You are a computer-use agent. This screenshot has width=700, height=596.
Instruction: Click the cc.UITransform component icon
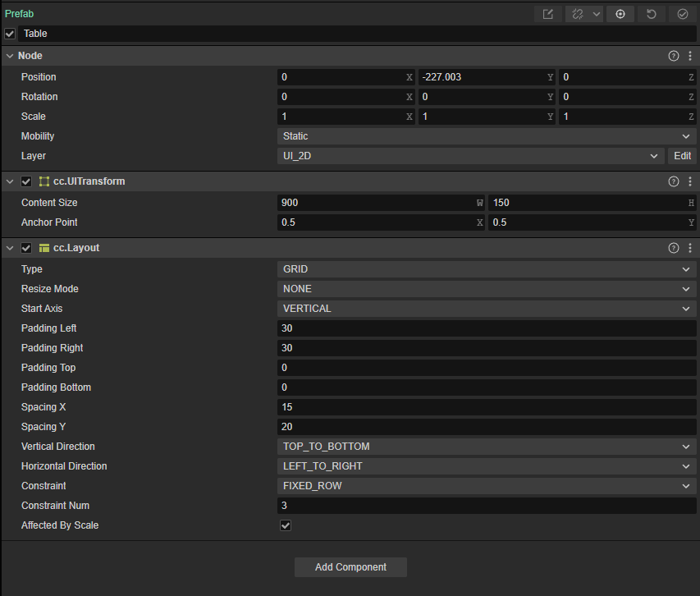point(44,181)
